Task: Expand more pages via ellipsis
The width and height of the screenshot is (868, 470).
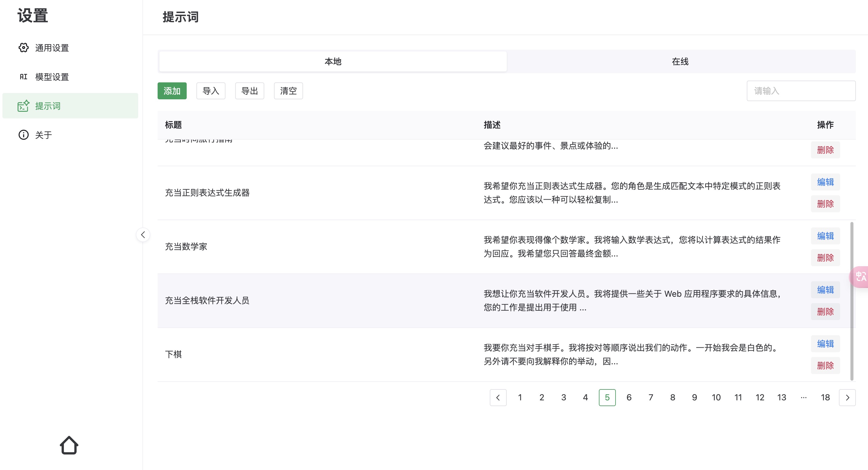Action: click(x=803, y=398)
